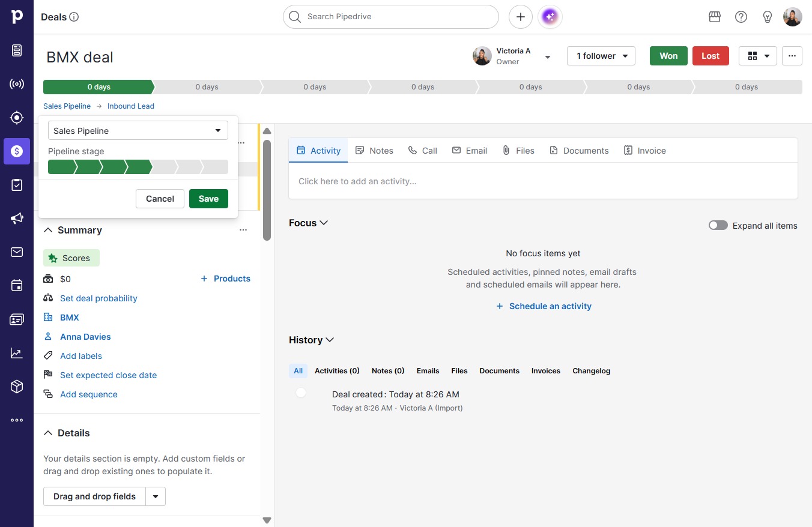This screenshot has width=812, height=527.
Task: Open the Mail envelope sidebar icon
Action: [17, 252]
